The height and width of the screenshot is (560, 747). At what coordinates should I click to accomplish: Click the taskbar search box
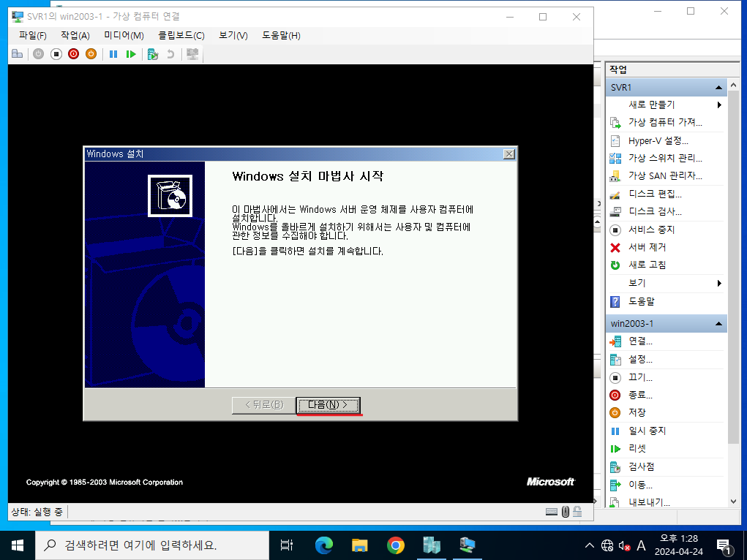pos(152,545)
